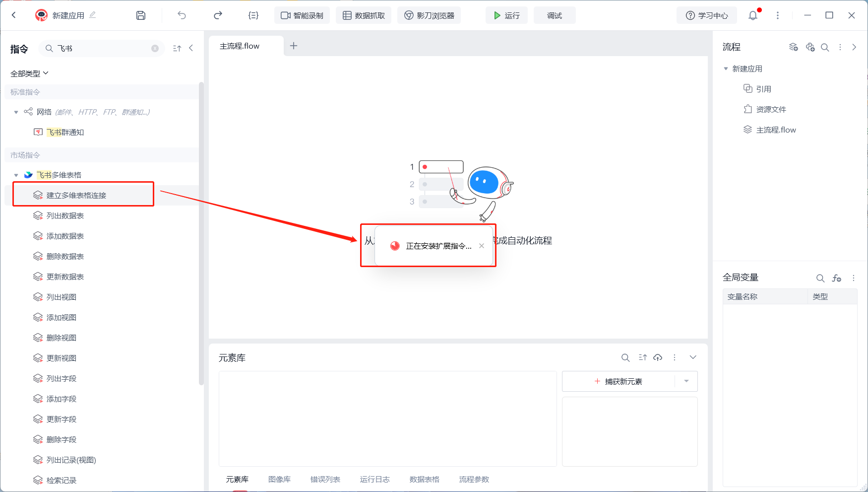The width and height of the screenshot is (868, 492).
Task: Click the sort icon in 指令 panel
Action: click(177, 48)
